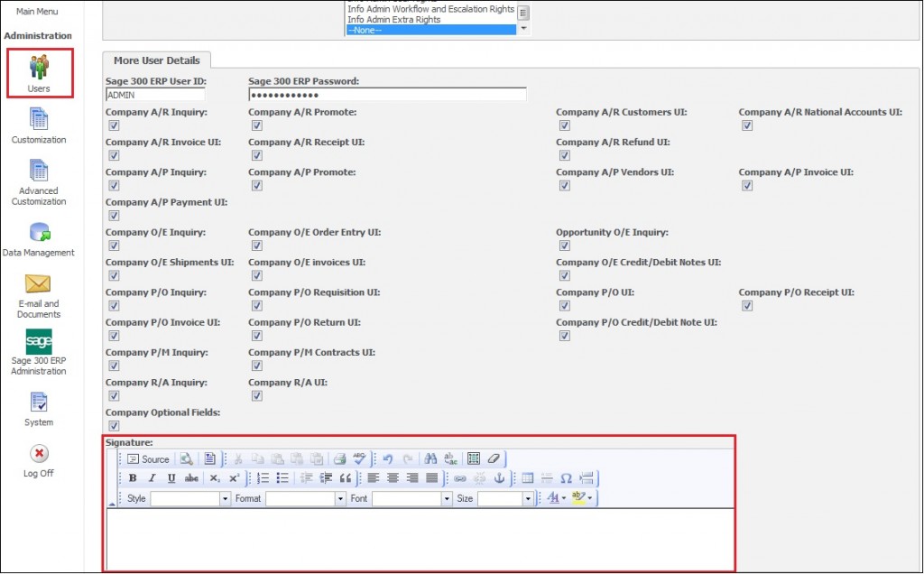Click the anchor icon in editor toolbar
The image size is (924, 574).
[498, 478]
